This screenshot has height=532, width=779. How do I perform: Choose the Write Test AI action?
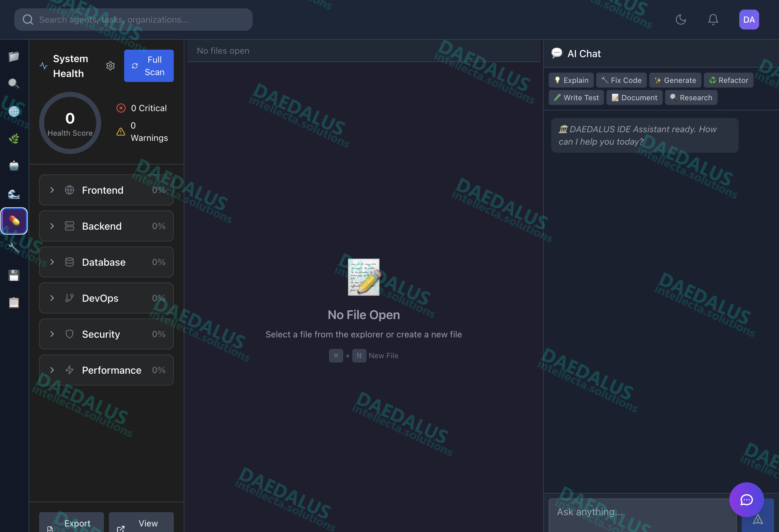click(576, 97)
